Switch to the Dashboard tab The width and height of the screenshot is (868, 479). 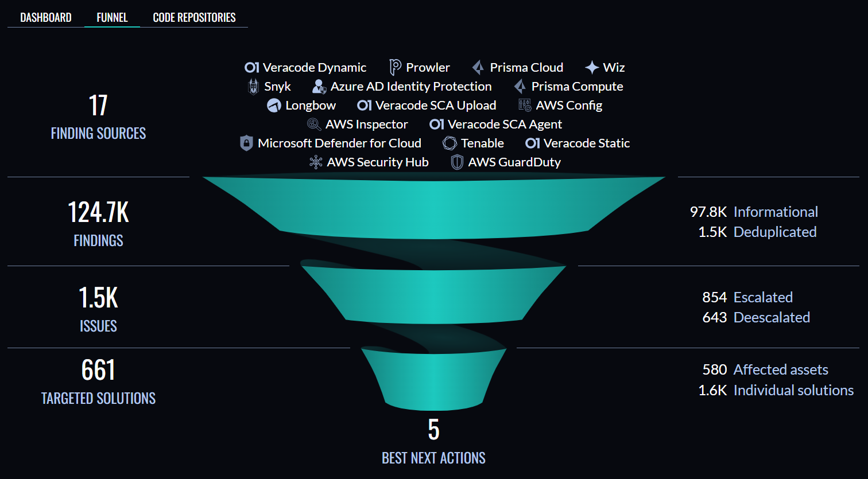click(46, 17)
